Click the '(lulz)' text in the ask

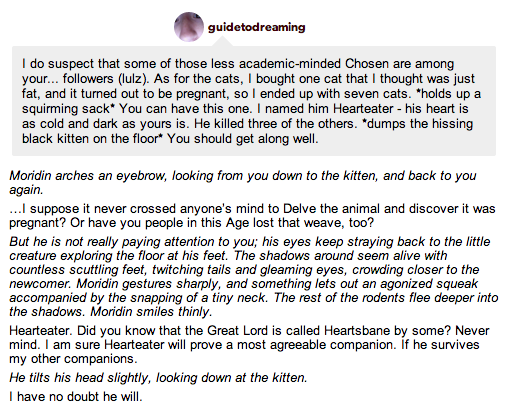(133, 79)
